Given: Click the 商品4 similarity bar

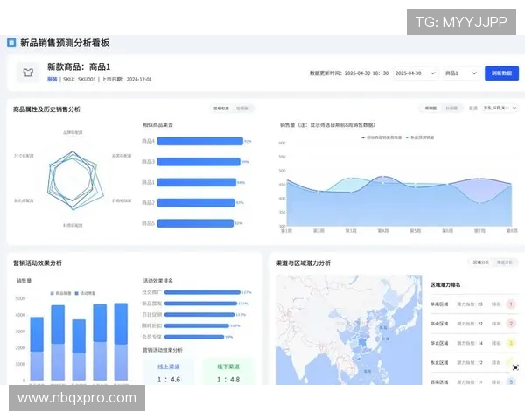Looking at the screenshot, I should (199, 141).
